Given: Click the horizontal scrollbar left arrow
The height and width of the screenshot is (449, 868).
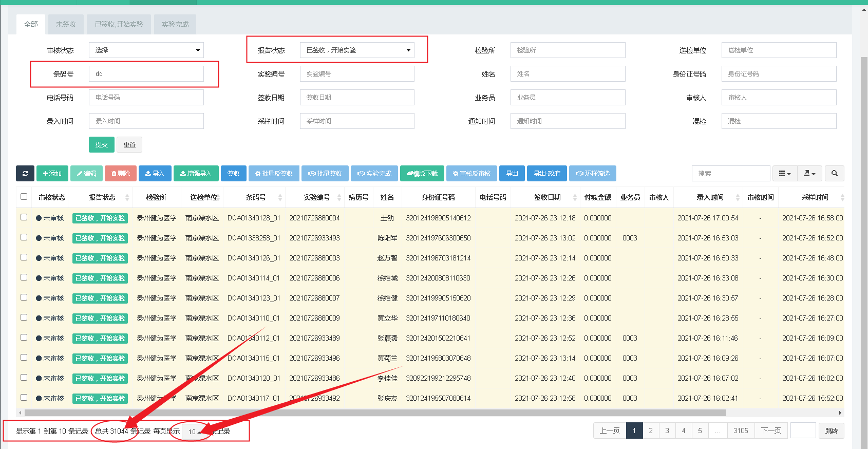Looking at the screenshot, I should (x=20, y=413).
